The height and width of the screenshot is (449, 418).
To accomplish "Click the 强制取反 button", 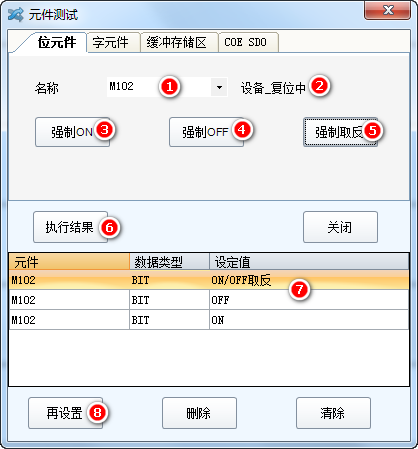I will tap(340, 132).
